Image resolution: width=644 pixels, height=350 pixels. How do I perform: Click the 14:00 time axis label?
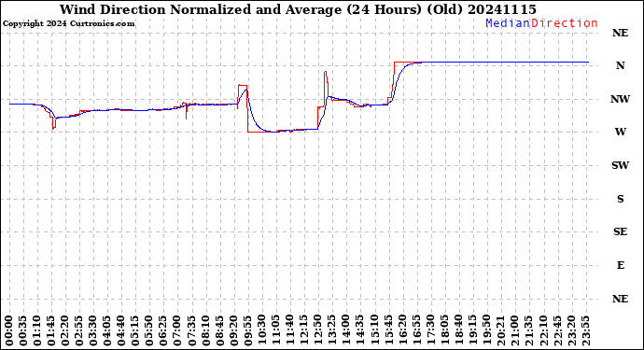pyautogui.click(x=346, y=331)
